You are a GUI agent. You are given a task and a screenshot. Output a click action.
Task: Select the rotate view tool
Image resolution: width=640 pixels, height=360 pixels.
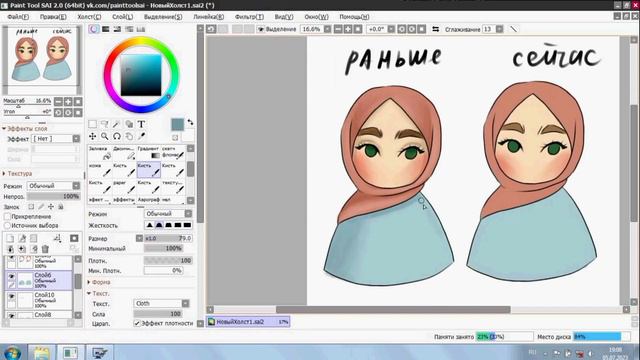(x=117, y=136)
